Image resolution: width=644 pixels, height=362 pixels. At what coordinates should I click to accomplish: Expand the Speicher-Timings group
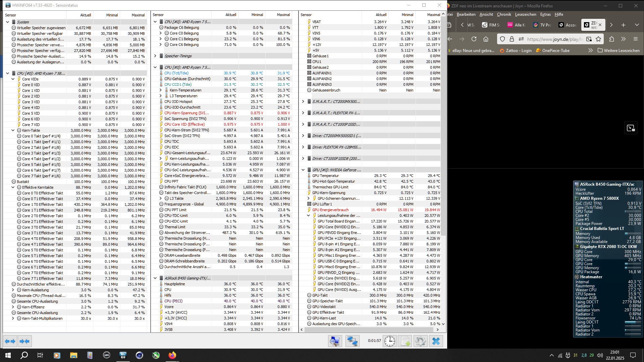pos(155,56)
